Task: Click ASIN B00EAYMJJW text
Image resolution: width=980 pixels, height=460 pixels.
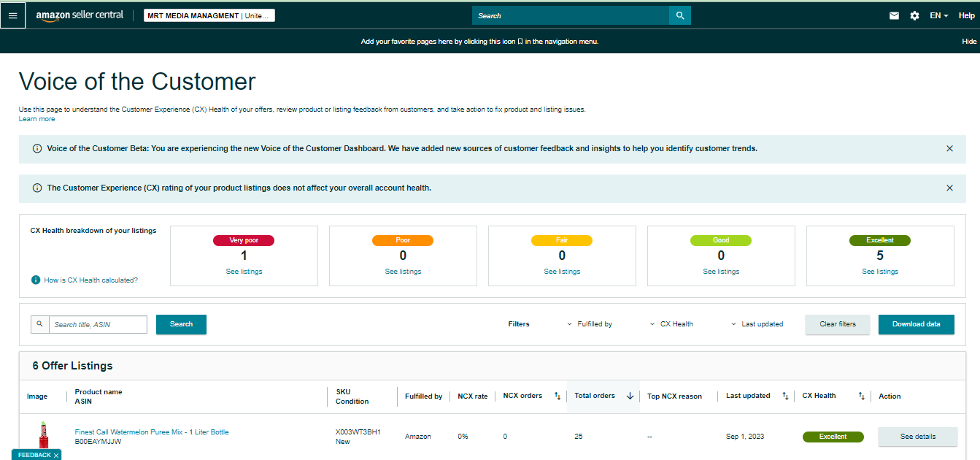Action: click(98, 442)
